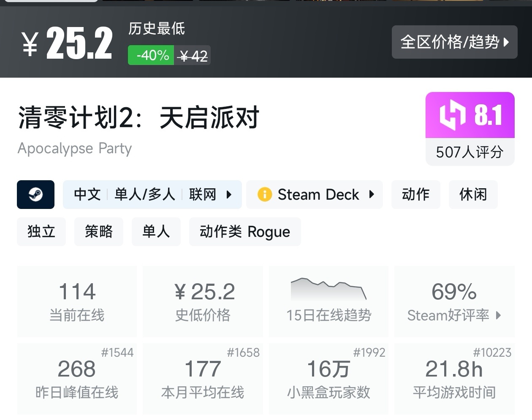This screenshot has height=420, width=532.
Task: Tap the 21.8h 平均游戏时间 stat card
Action: 454,379
